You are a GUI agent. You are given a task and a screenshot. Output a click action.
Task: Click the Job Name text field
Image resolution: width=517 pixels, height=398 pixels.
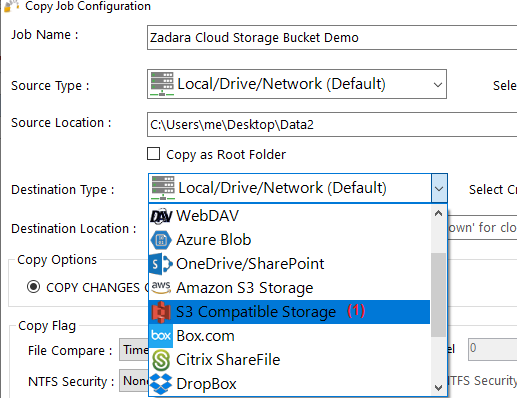click(332, 38)
